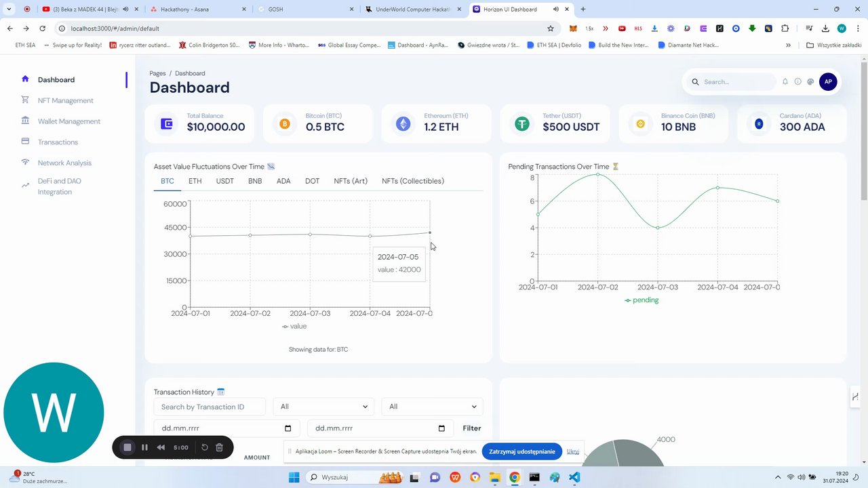Open calendar picker of second date field
Image resolution: width=868 pixels, height=488 pixels.
(441, 428)
